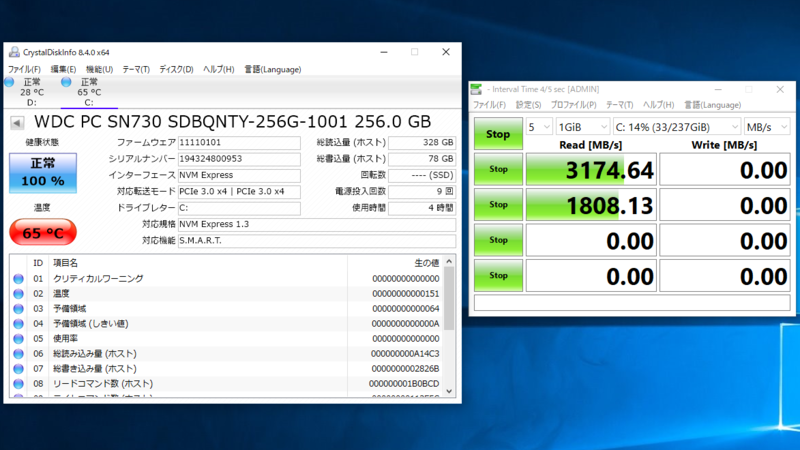Image resolution: width=800 pixels, height=450 pixels.
Task: Stop the test showing 1808.13 read
Action: [x=498, y=205]
